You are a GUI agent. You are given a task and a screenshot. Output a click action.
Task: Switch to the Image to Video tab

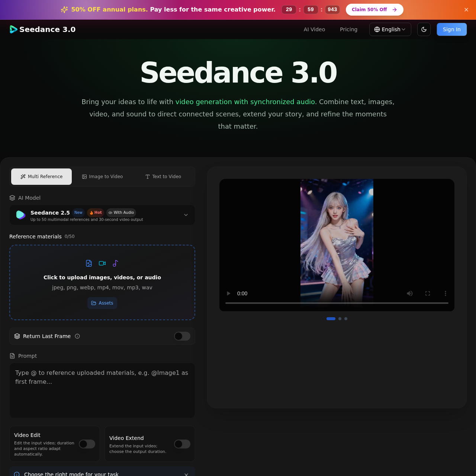tap(102, 177)
